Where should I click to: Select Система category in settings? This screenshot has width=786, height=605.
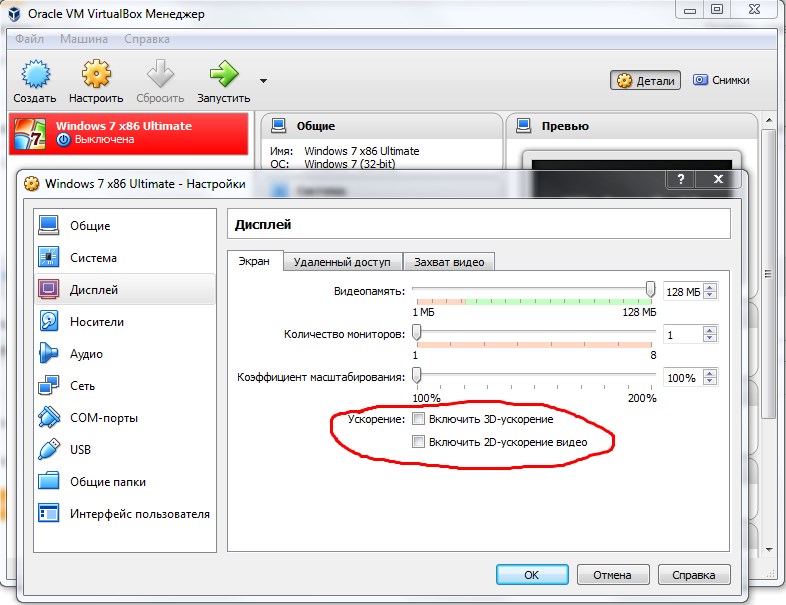tap(125, 258)
